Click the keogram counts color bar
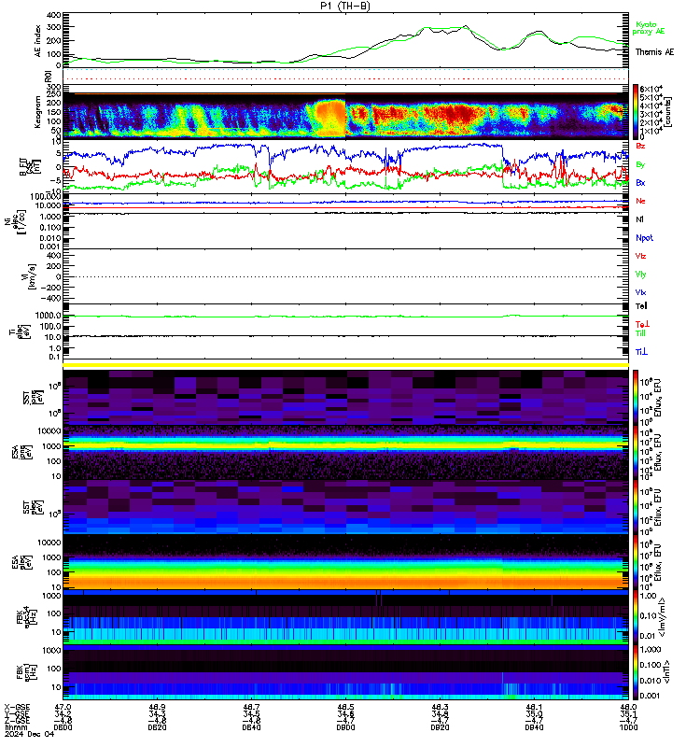Viewport: 700px width, 747px height. click(636, 111)
